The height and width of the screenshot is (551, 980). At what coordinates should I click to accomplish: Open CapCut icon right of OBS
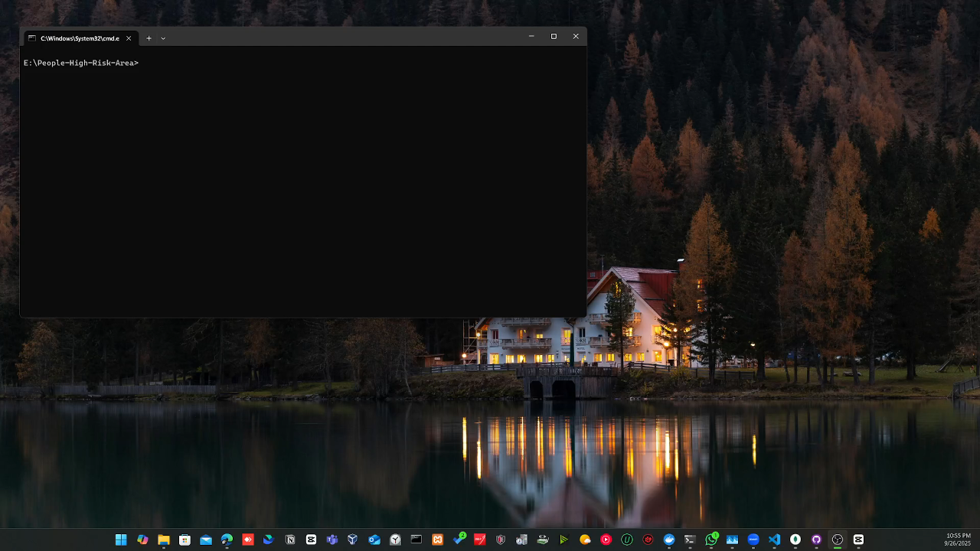pos(858,540)
